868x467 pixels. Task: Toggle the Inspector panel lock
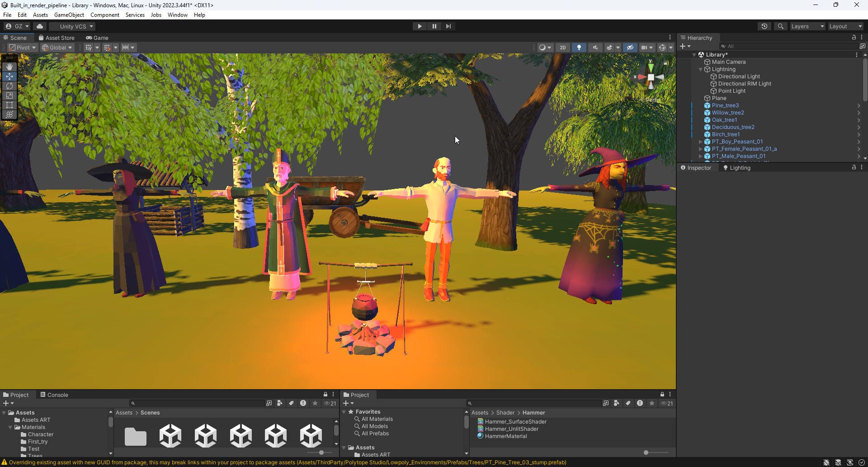(854, 167)
